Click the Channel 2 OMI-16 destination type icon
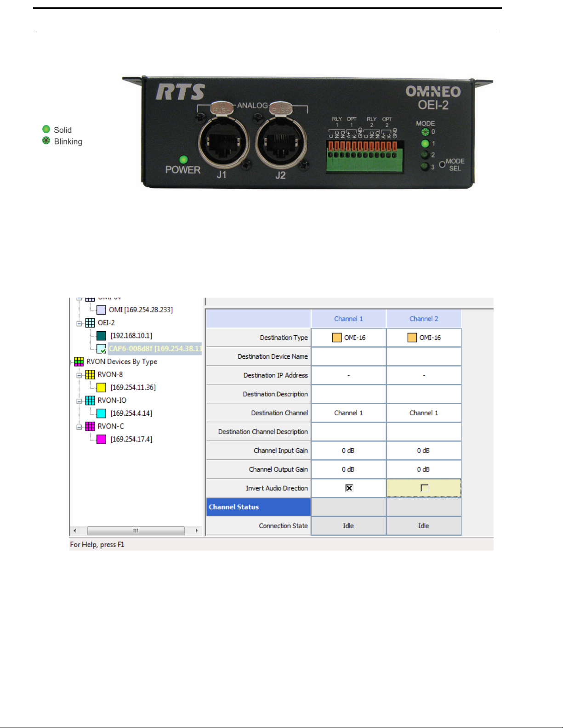 tap(412, 338)
